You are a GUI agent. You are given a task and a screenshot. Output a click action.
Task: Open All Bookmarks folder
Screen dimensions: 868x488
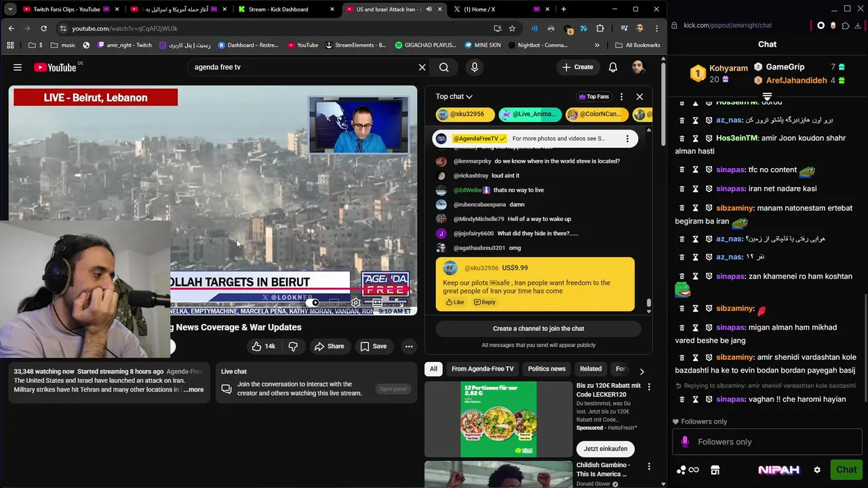click(x=638, y=45)
